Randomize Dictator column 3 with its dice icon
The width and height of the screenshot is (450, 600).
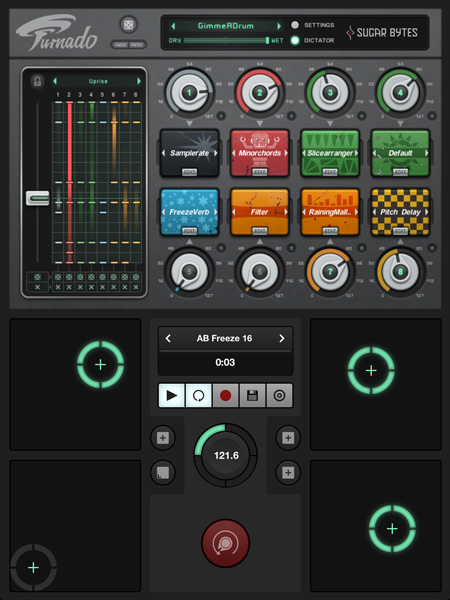(80, 277)
